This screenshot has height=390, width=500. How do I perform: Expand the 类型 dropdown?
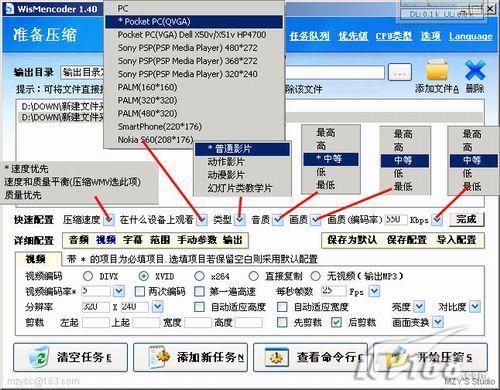point(240,220)
